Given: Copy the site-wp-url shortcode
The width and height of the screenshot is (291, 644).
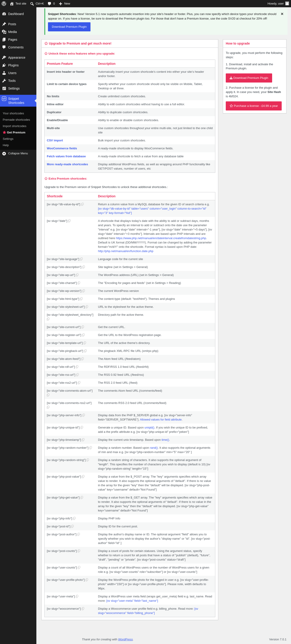Looking at the screenshot, I should point(77,275).
